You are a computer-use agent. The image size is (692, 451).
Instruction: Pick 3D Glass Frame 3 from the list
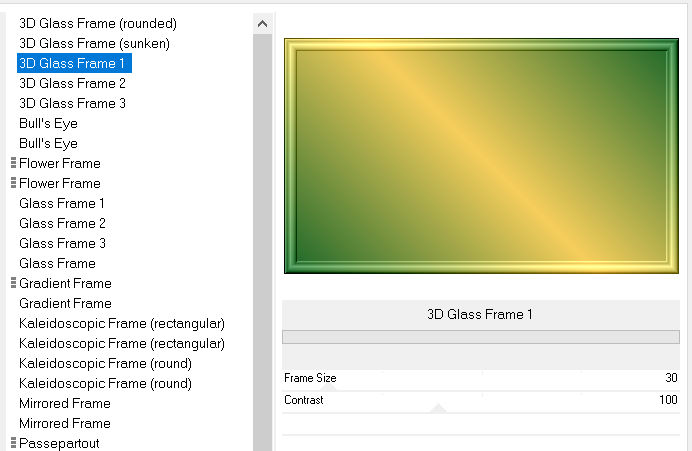point(72,103)
